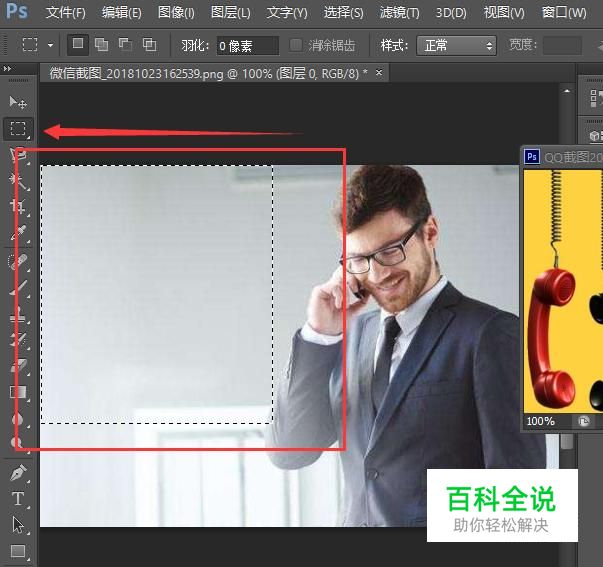Choose Subtract from Selection mode button

click(125, 45)
